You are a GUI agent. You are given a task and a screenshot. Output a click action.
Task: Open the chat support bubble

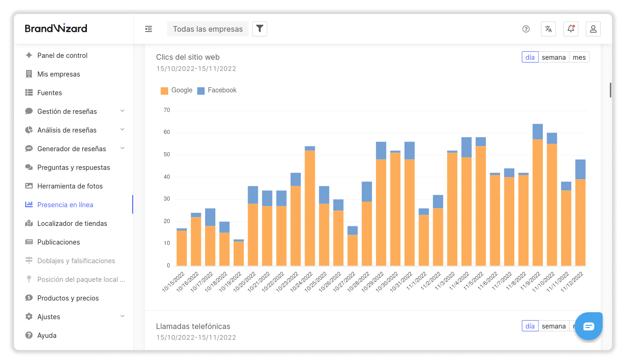[589, 326]
